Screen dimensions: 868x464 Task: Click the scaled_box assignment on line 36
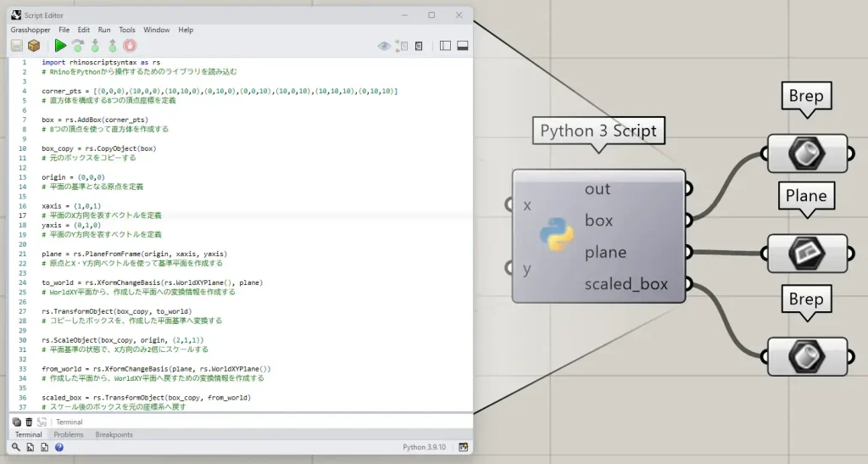coord(146,398)
